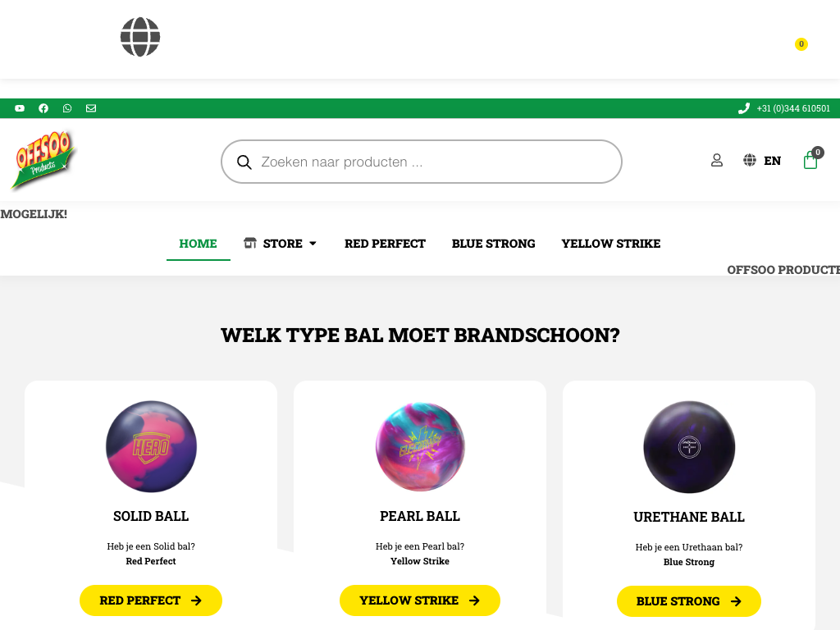Switch language with the EN selector
840x630 pixels.
click(x=762, y=161)
